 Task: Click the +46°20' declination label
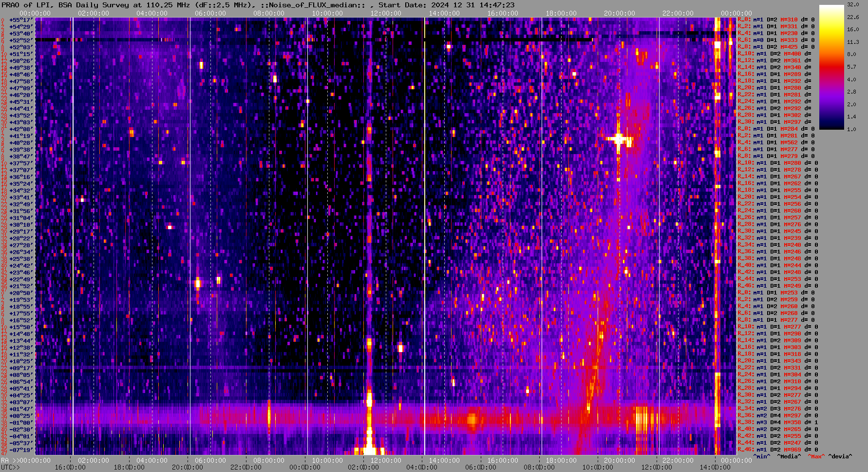(20, 95)
